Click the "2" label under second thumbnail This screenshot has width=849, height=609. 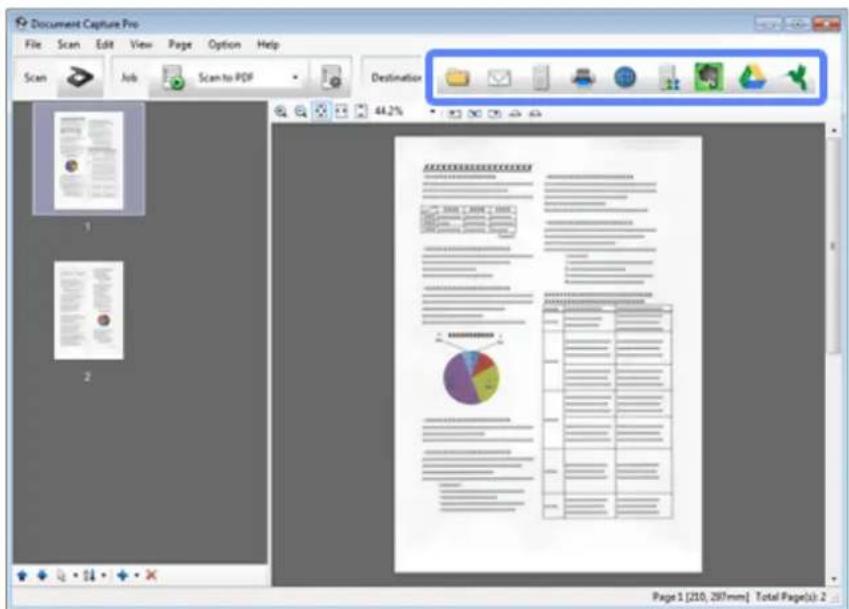[87, 377]
